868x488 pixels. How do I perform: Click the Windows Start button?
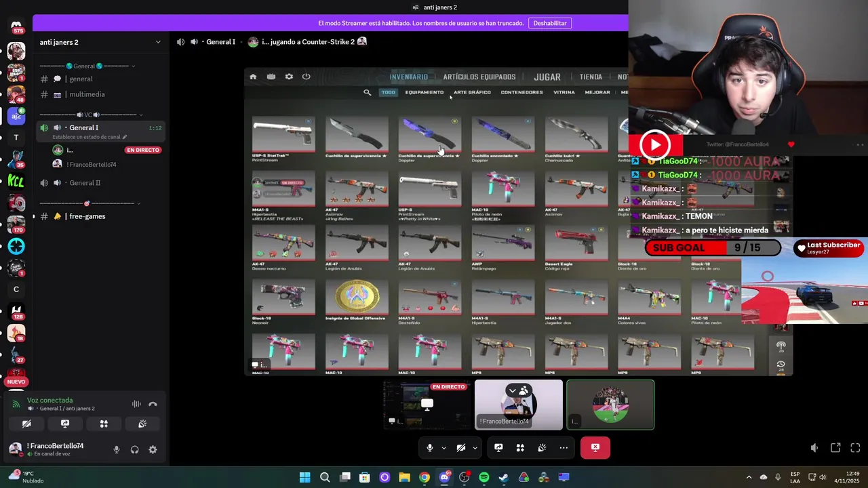(x=305, y=477)
